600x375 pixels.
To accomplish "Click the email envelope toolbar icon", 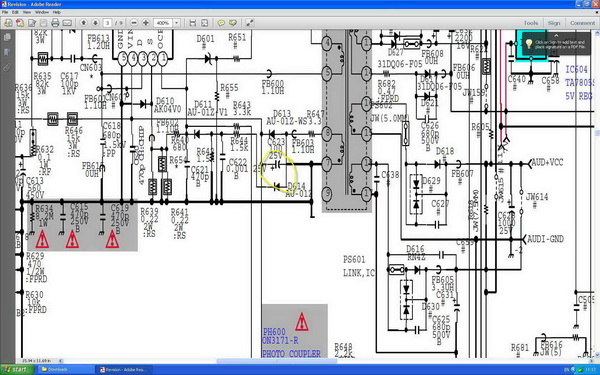I will [x=67, y=23].
